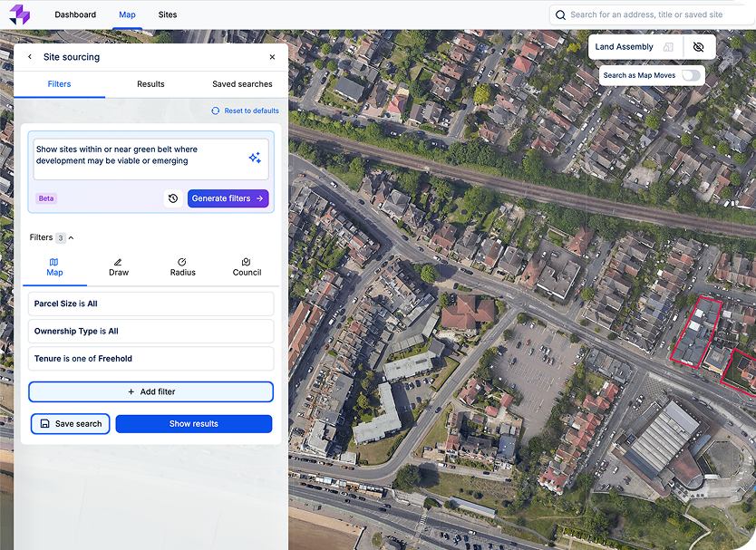Click the Land Assembly layers icon
Image resolution: width=756 pixels, height=550 pixels.
pyautogui.click(x=668, y=47)
